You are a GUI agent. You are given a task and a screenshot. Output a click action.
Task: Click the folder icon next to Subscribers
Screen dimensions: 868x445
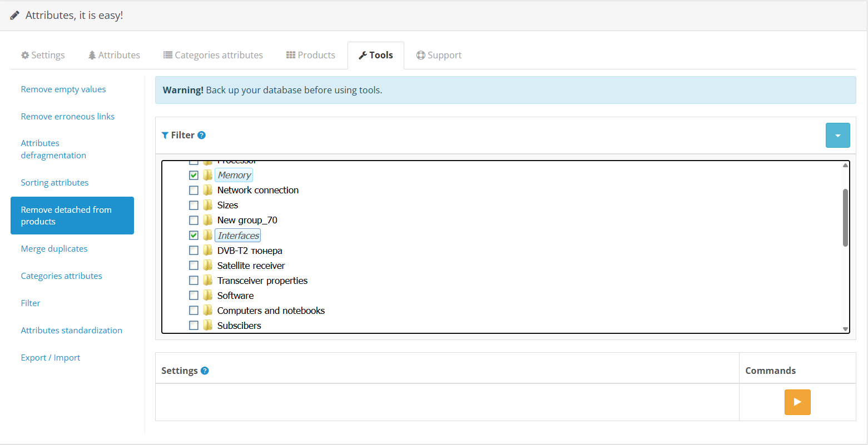tap(207, 326)
